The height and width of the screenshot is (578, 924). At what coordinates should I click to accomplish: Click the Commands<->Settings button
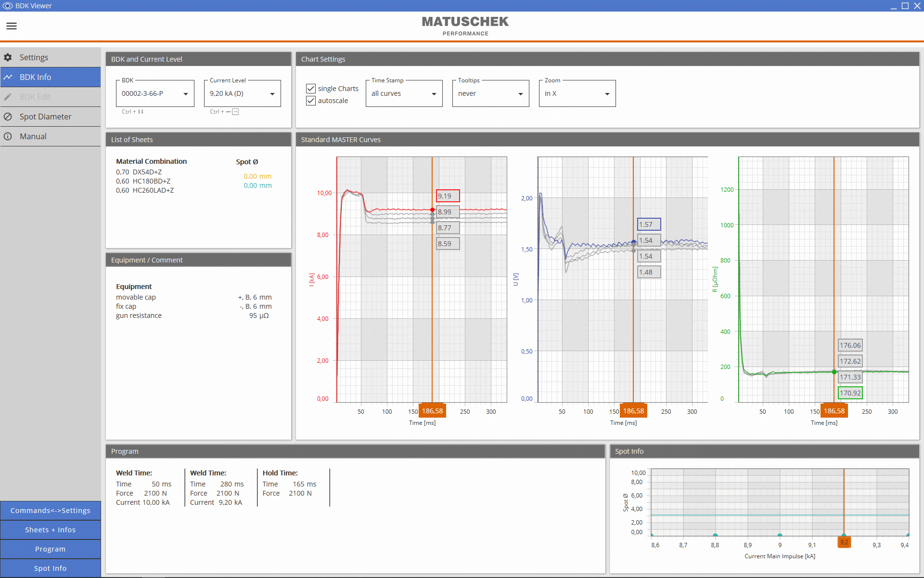pos(51,510)
